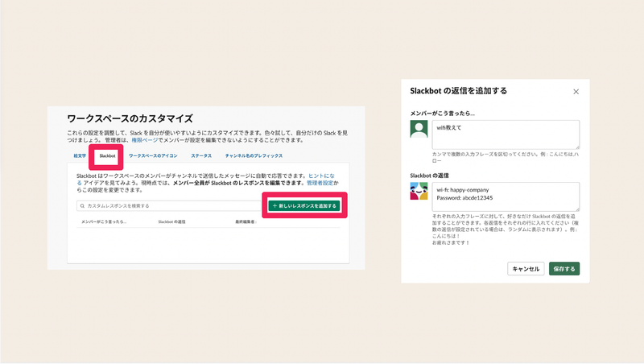Click the Slackbot の返信 column header

171,221
